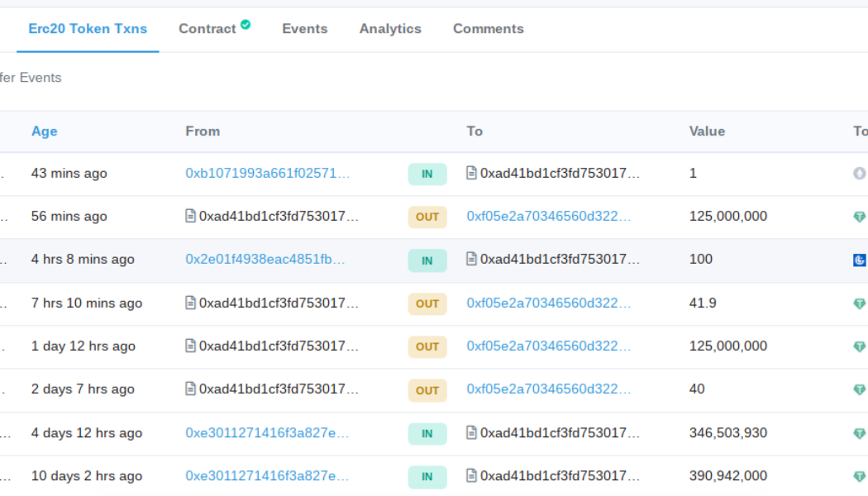Click the green verified checkmark on Contract tab
The height and width of the screenshot is (496, 868).
coord(246,26)
